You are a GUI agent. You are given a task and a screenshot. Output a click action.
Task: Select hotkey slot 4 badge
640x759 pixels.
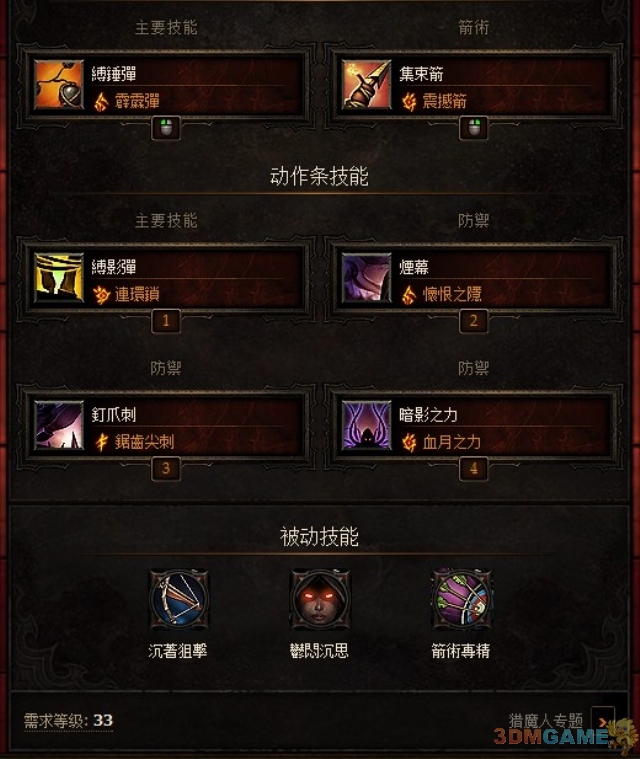473,469
